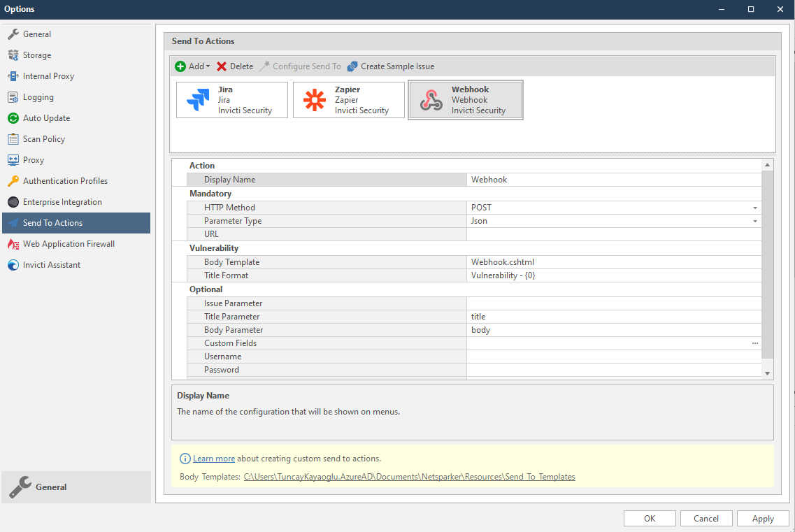The width and height of the screenshot is (795, 532).
Task: Open the Parameter Type dropdown
Action: click(x=754, y=221)
